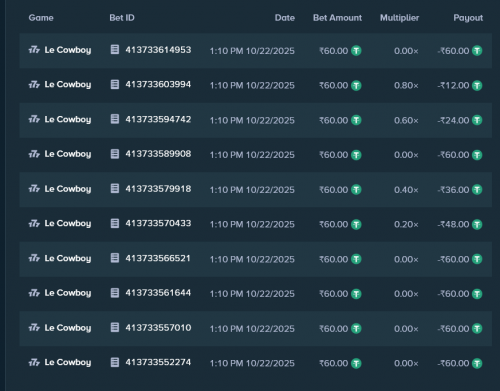Screen dimensions: 500x391
Task: Click slots icon in row with bet 413733594742
Action: (34, 119)
